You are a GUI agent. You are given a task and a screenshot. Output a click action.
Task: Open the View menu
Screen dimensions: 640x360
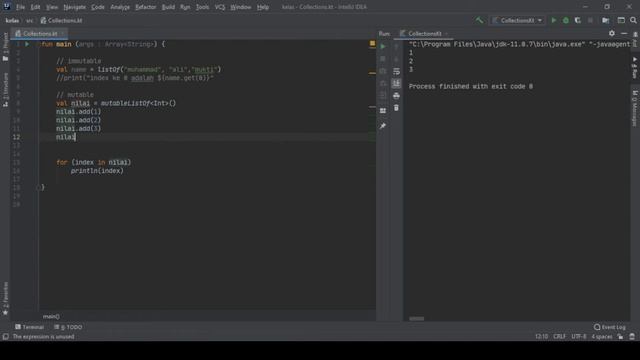tap(52, 7)
